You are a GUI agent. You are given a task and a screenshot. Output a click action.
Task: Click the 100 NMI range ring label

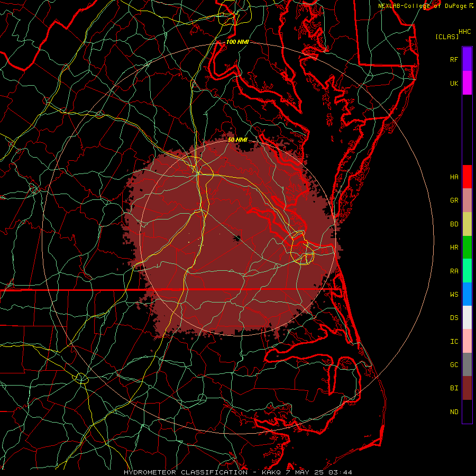(x=237, y=42)
